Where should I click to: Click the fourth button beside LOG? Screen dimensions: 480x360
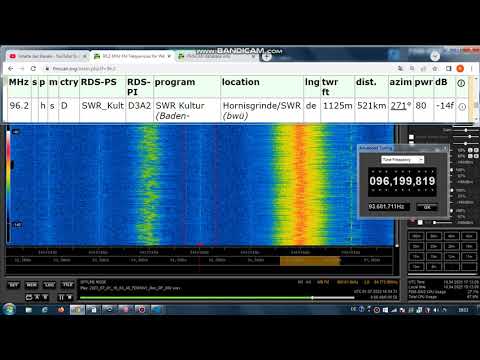(67, 285)
